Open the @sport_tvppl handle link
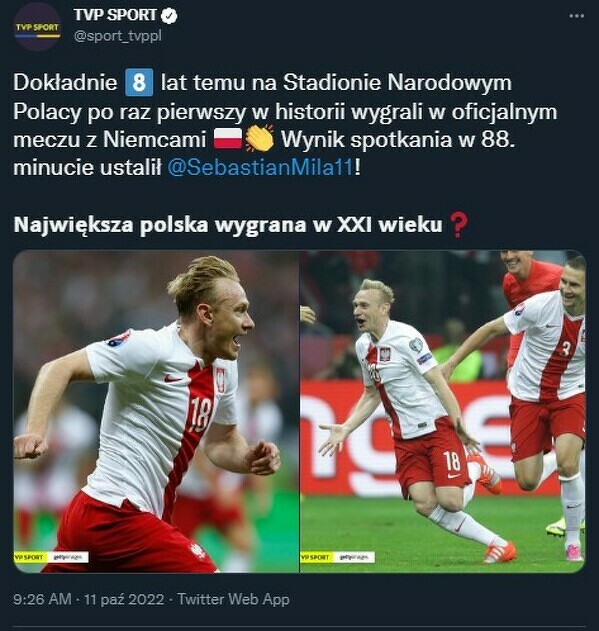The height and width of the screenshot is (631, 599). [x=118, y=36]
